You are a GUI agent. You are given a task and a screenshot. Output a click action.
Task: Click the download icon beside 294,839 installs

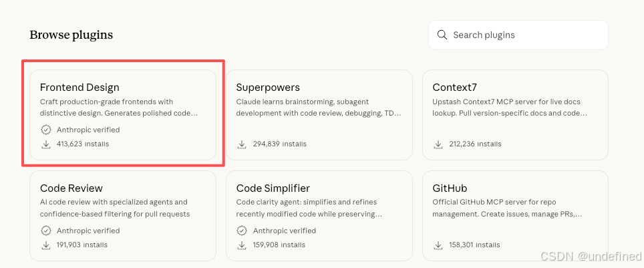pyautogui.click(x=243, y=144)
